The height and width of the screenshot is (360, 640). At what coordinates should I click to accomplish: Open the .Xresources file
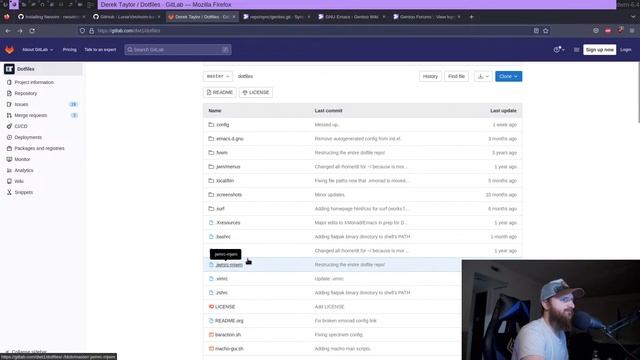coord(228,223)
